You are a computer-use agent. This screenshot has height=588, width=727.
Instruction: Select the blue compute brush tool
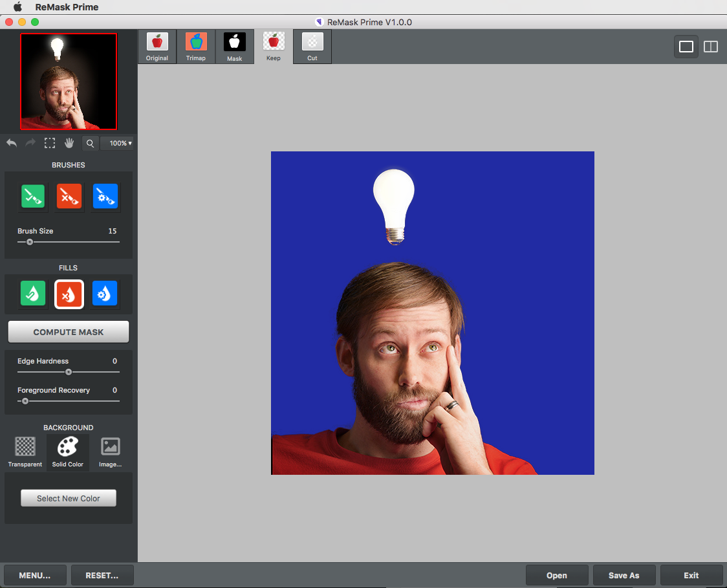click(105, 196)
